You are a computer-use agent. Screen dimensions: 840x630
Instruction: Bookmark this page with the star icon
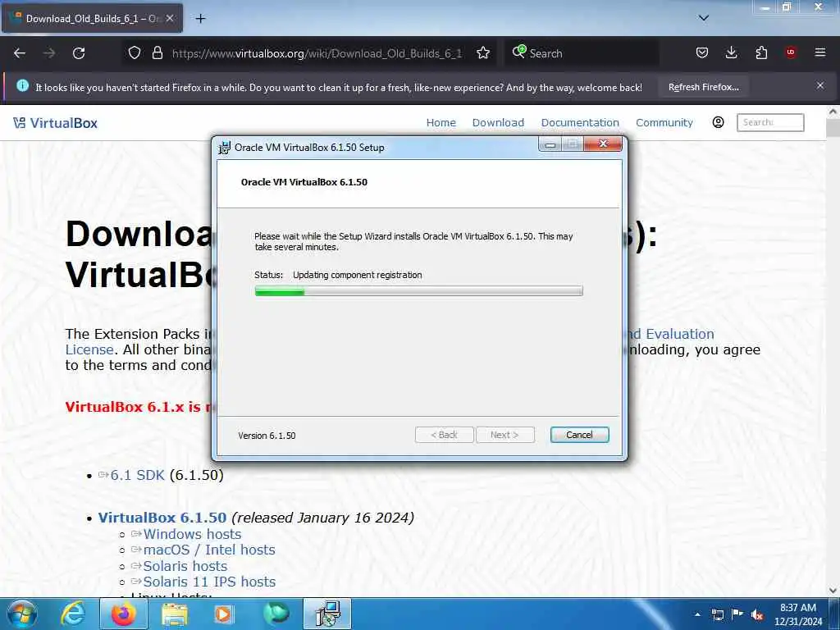pyautogui.click(x=483, y=53)
